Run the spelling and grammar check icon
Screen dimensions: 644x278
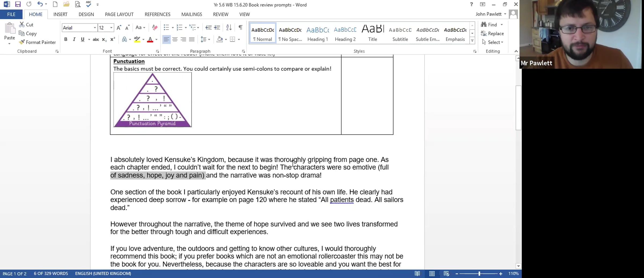click(x=88, y=4)
